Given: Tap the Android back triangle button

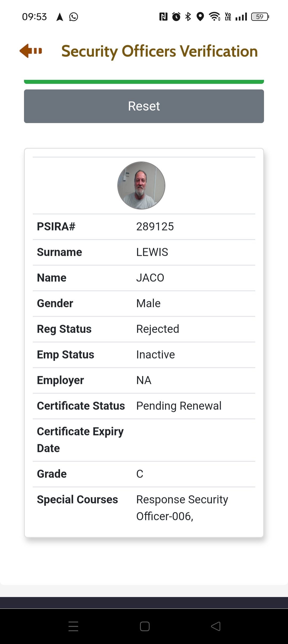Looking at the screenshot, I should click(216, 626).
